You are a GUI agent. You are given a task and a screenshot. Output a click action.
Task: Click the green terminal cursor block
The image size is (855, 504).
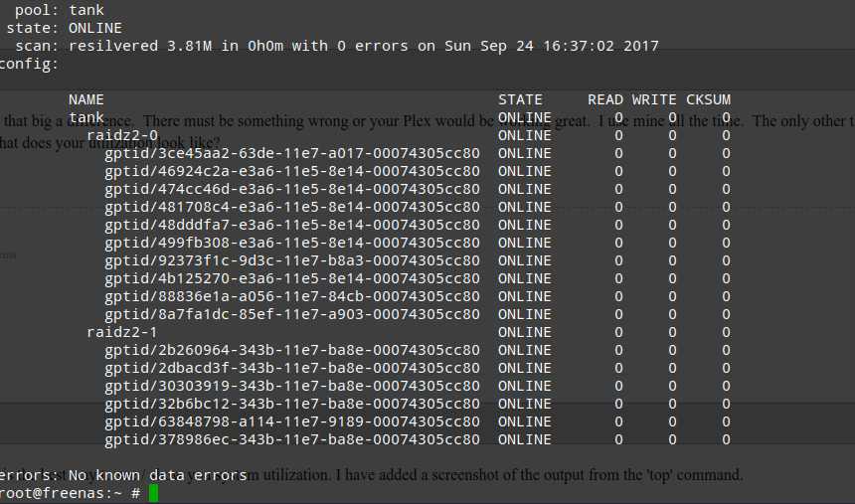click(153, 493)
